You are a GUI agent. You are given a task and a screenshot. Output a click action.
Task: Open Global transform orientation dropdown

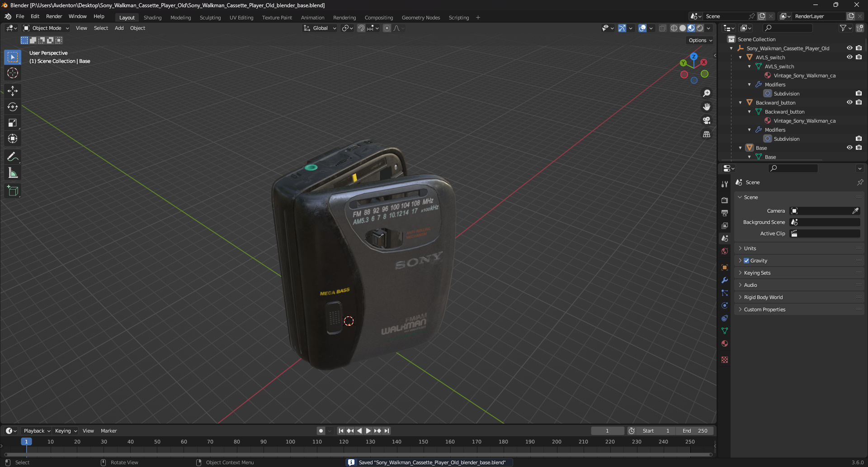pos(320,28)
